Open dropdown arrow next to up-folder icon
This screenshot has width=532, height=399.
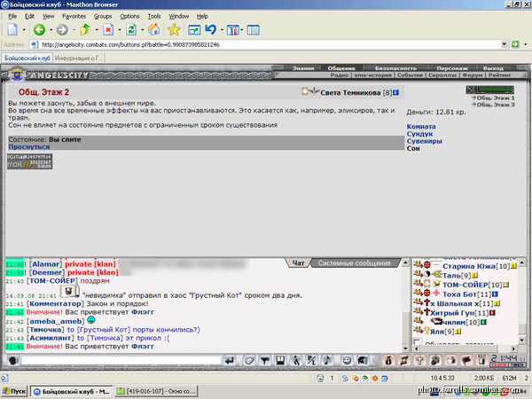coord(97,30)
